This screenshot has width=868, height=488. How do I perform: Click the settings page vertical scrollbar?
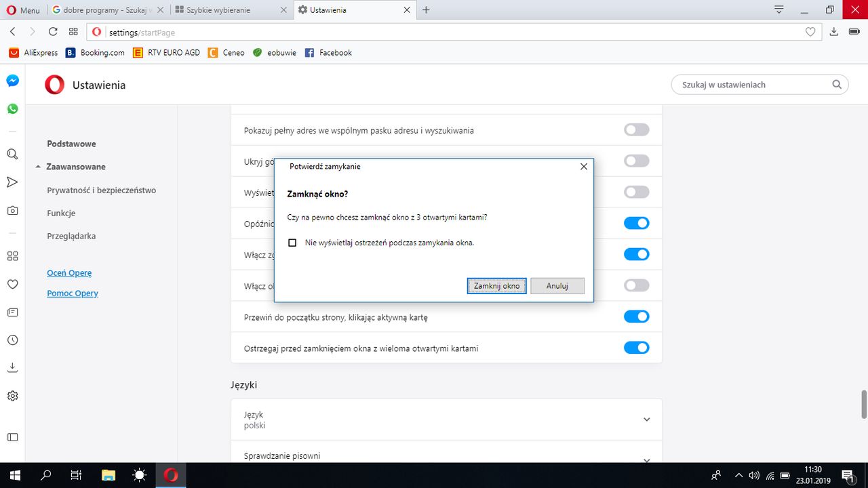[863, 405]
